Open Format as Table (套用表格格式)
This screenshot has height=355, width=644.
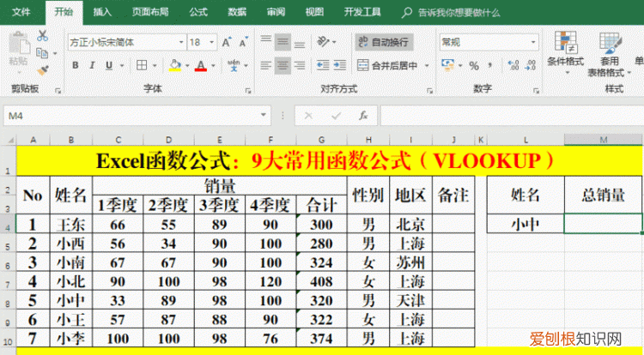point(610,54)
